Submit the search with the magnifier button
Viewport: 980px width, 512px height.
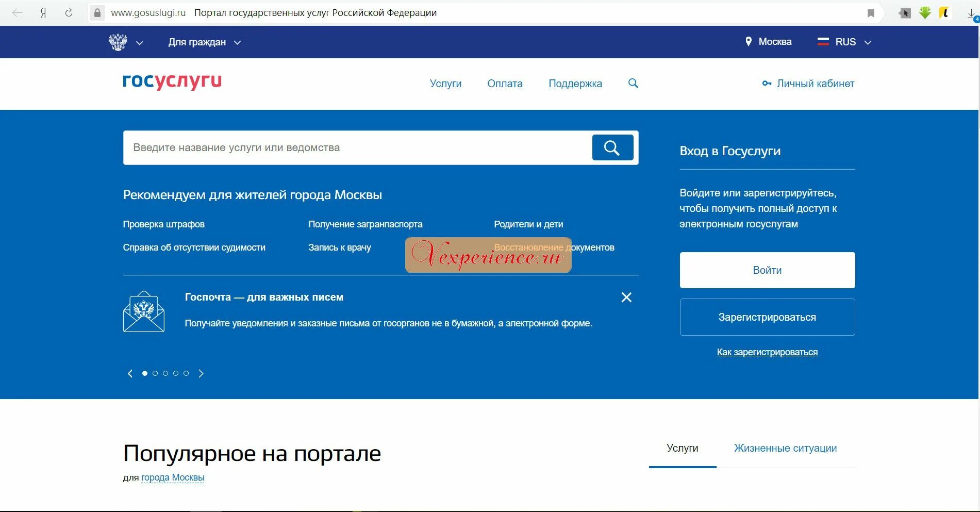[612, 147]
